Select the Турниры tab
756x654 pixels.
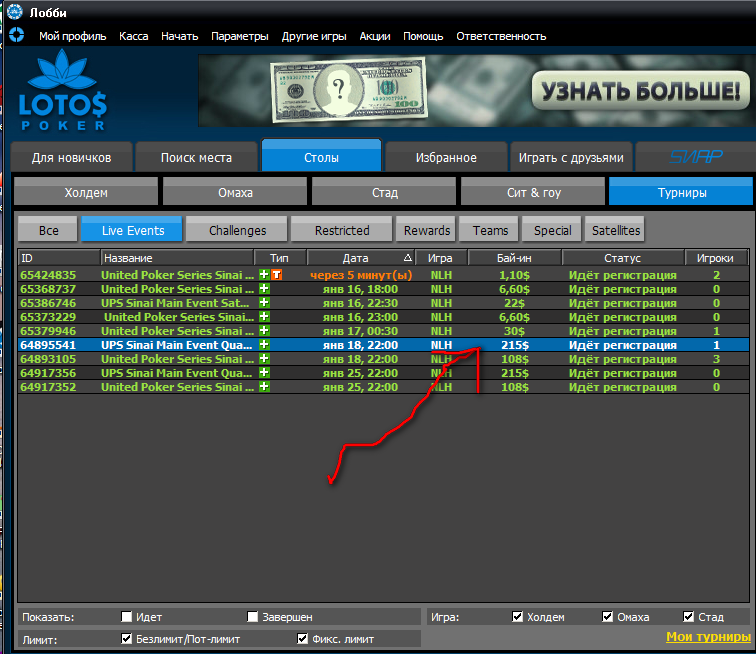[x=681, y=191]
